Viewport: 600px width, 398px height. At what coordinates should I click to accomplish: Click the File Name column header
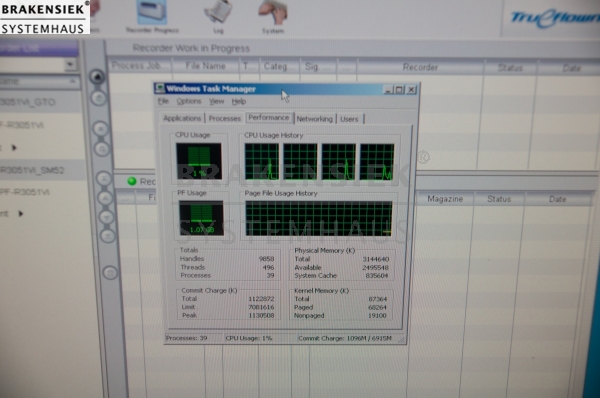coord(205,66)
